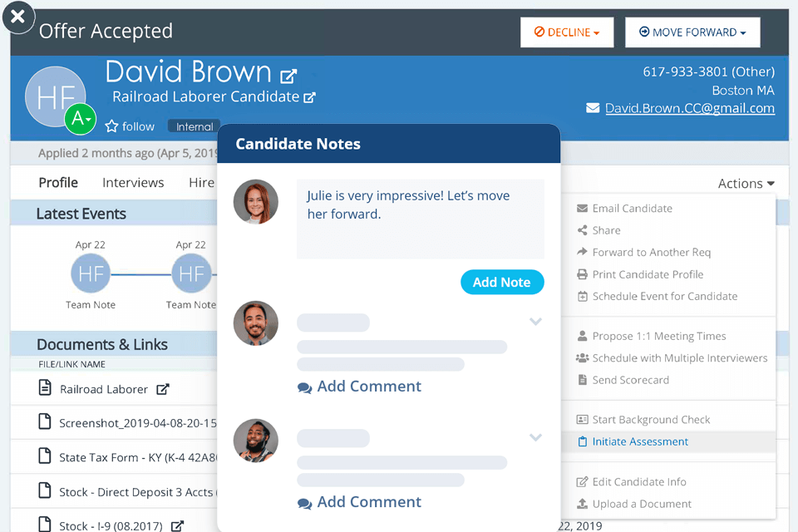Add Comment on the third note

360,502
